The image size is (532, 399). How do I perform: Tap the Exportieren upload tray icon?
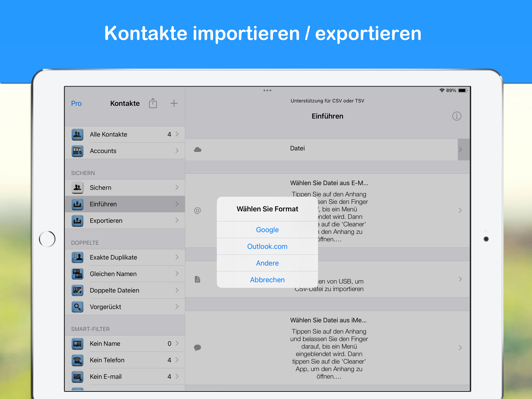click(78, 220)
